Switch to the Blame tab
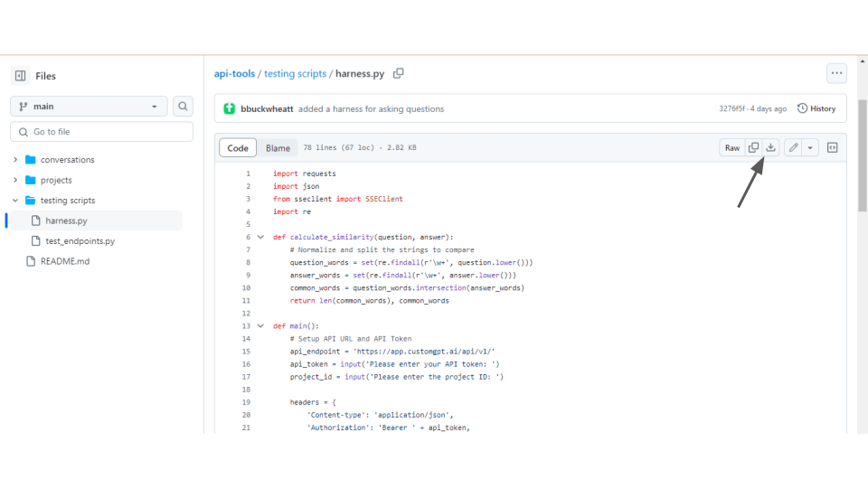The width and height of the screenshot is (868, 488). [278, 147]
